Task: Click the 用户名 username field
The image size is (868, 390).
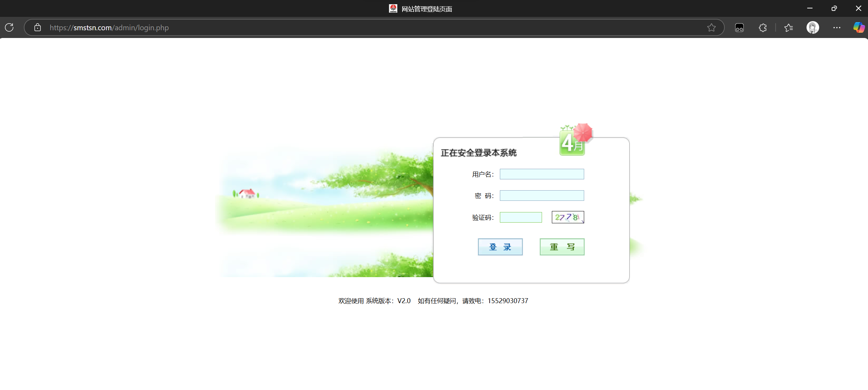Action: [x=542, y=174]
